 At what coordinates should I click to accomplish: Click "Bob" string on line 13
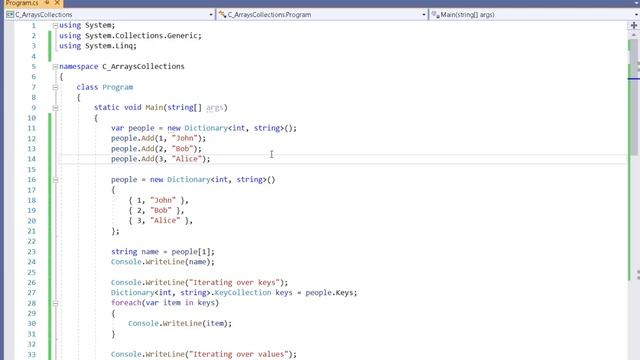coord(182,149)
